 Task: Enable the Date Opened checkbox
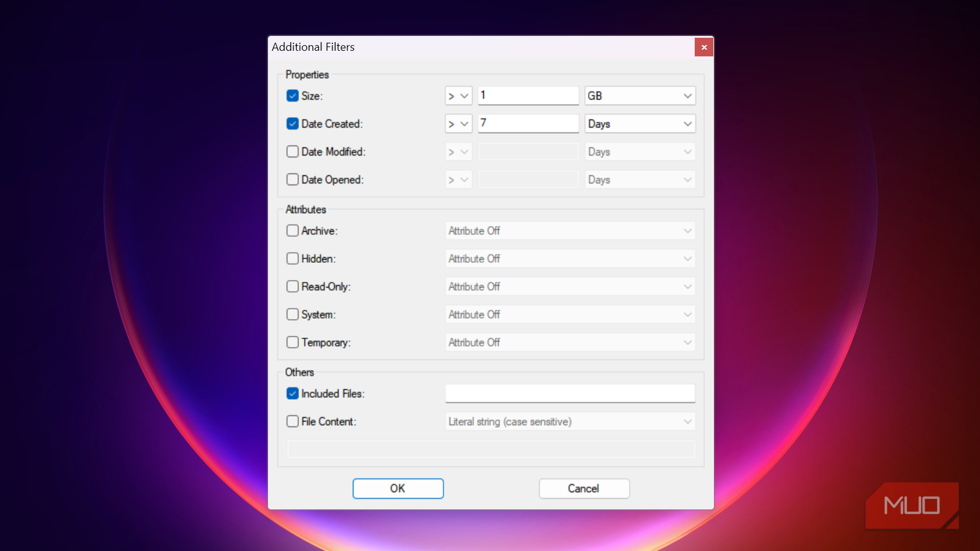(x=293, y=180)
